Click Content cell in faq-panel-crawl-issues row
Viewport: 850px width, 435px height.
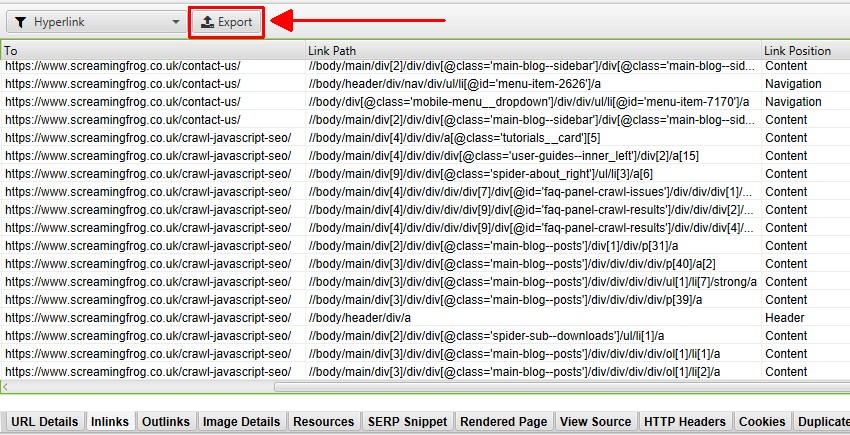pyautogui.click(x=786, y=191)
